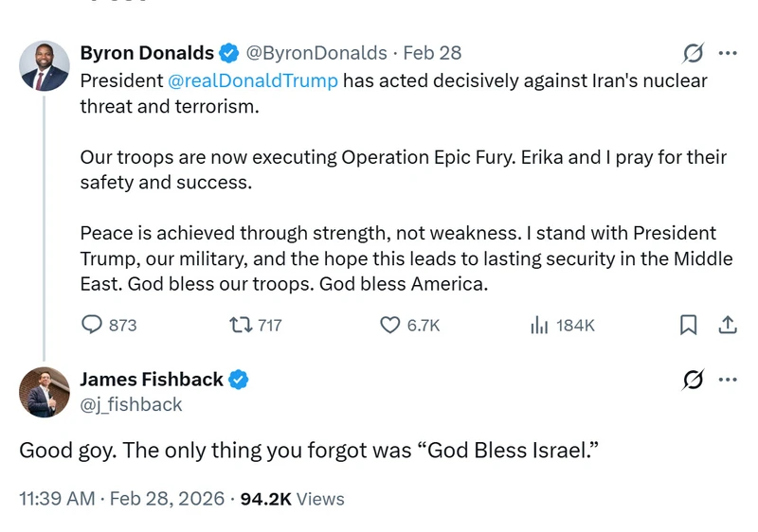Share Byron Donalds' post via upload icon

click(728, 325)
